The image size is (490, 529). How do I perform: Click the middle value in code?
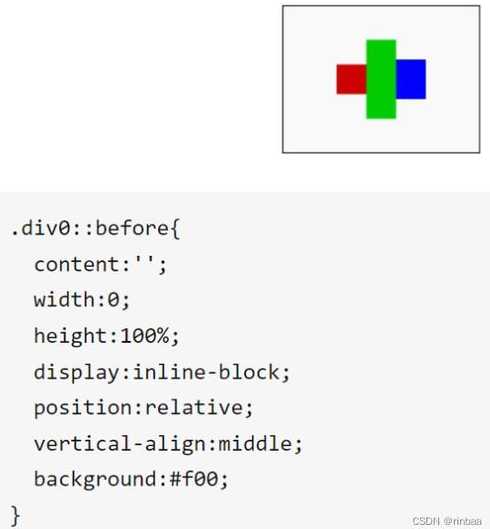coord(255,443)
